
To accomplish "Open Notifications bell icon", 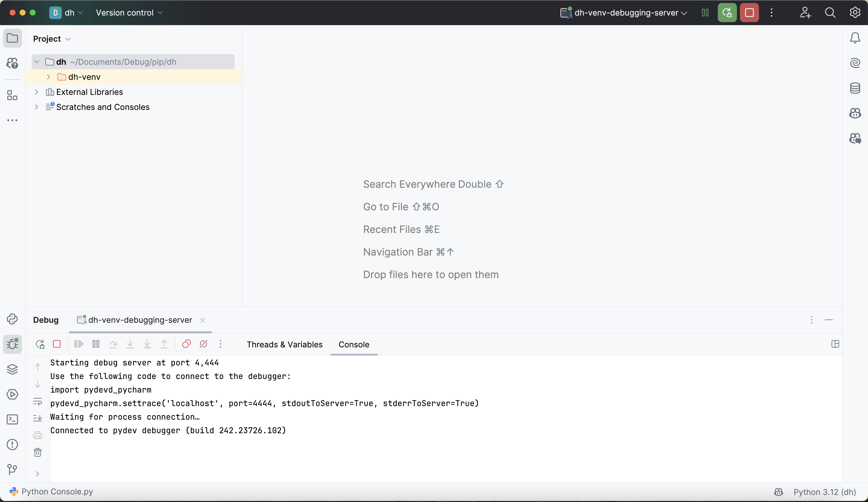I will 855,38.
